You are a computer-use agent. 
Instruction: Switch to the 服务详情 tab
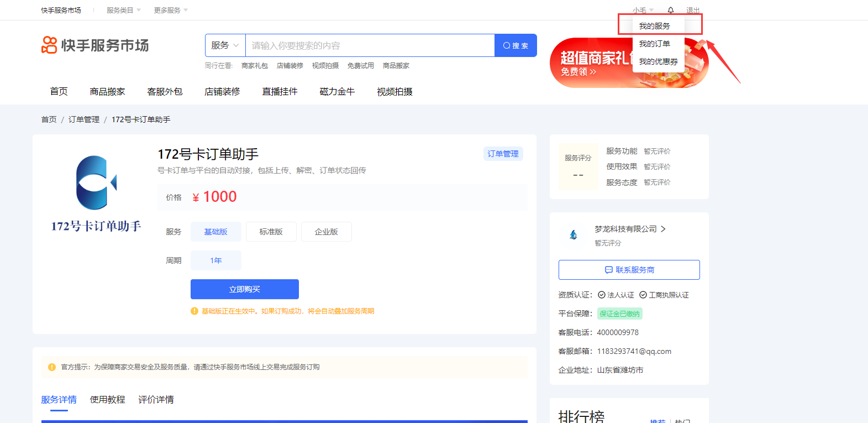point(59,399)
